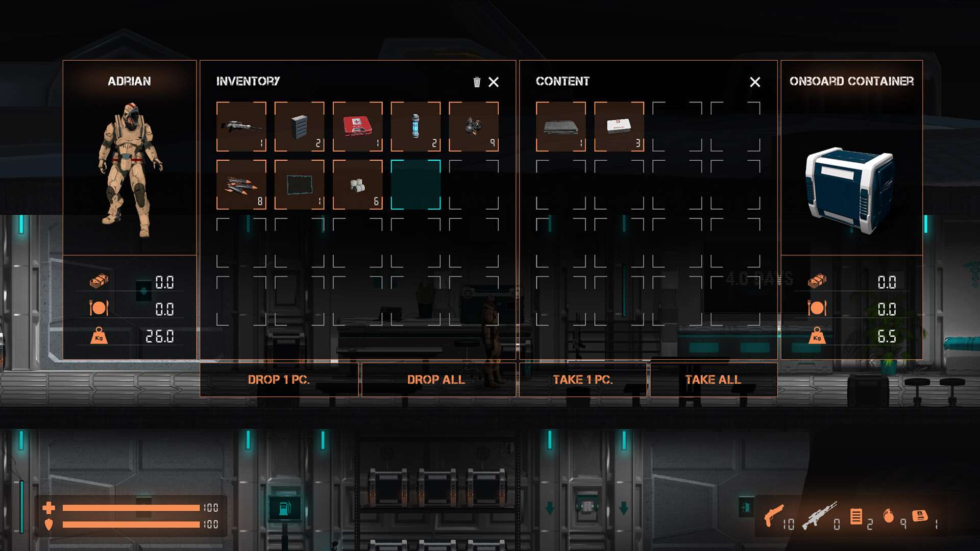Click the grenades stack showing quantity 9
The width and height of the screenshot is (980, 551).
(474, 126)
